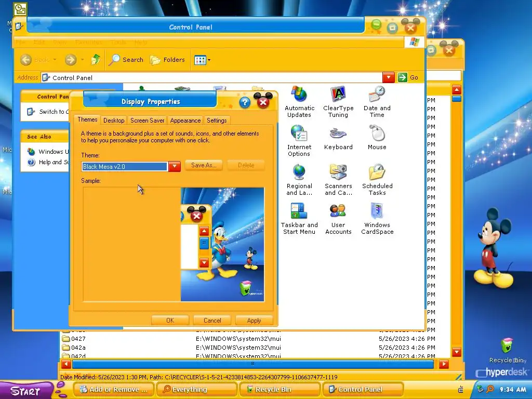Open the Mouse settings icon
Image resolution: width=532 pixels, height=399 pixels.
377,137
